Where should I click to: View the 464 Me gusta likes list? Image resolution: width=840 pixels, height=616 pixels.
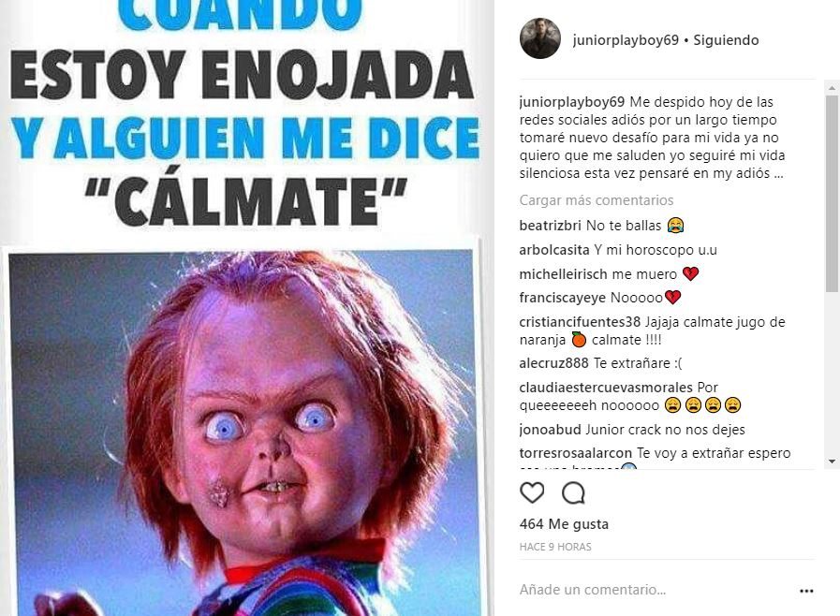click(564, 524)
